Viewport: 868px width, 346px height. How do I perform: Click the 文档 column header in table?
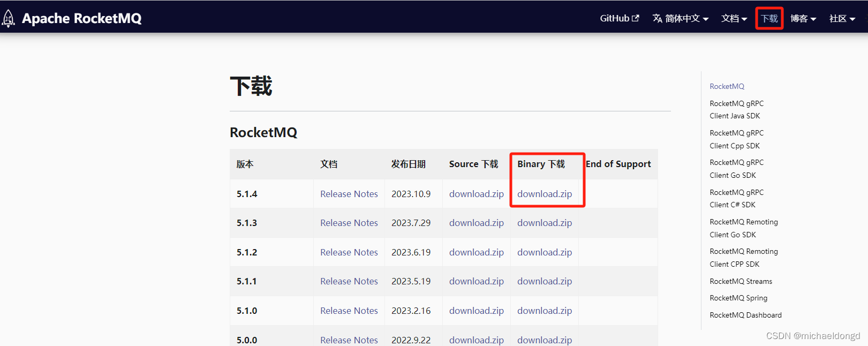tap(329, 164)
